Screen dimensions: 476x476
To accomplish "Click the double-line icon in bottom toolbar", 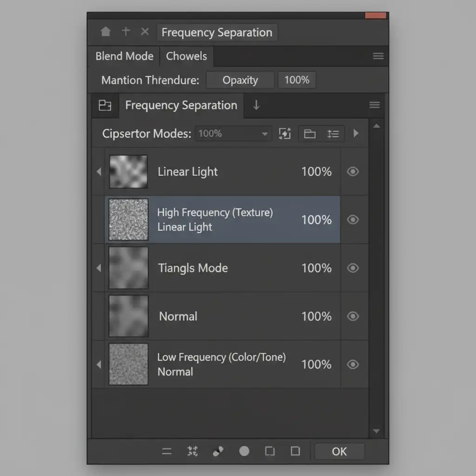I will coord(166,451).
